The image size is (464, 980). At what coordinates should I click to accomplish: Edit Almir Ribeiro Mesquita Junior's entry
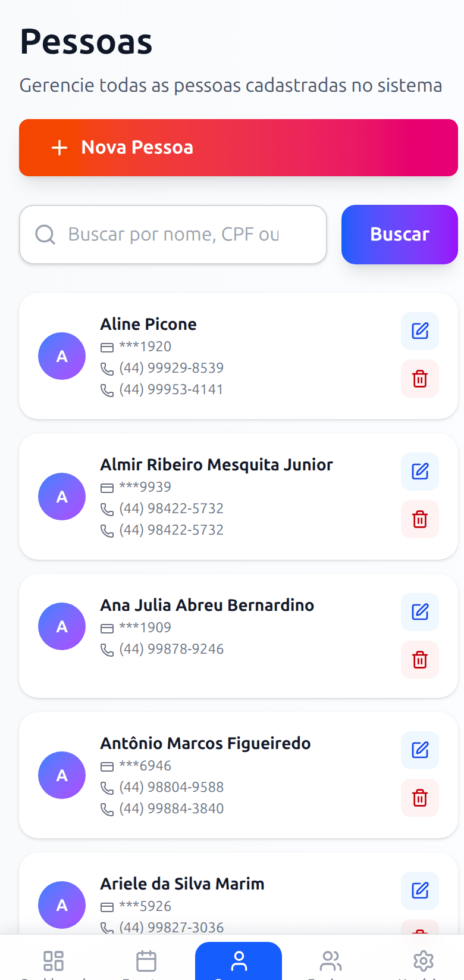420,472
